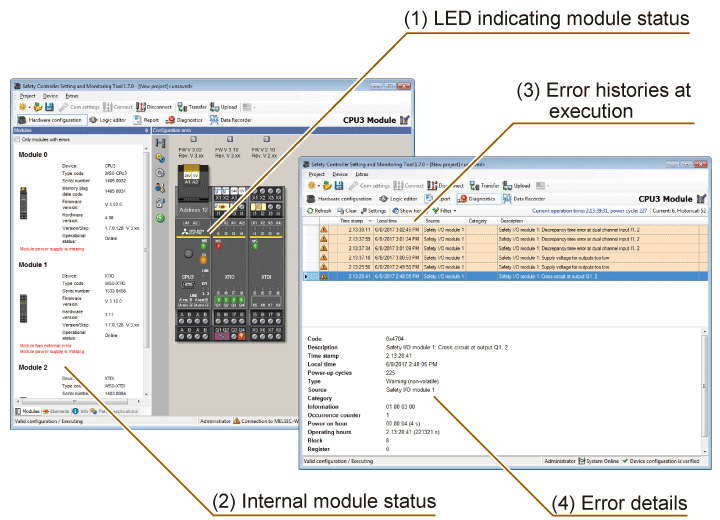Switch to Logic editor tab in left window
Image resolution: width=720 pixels, height=520 pixels.
[107, 120]
